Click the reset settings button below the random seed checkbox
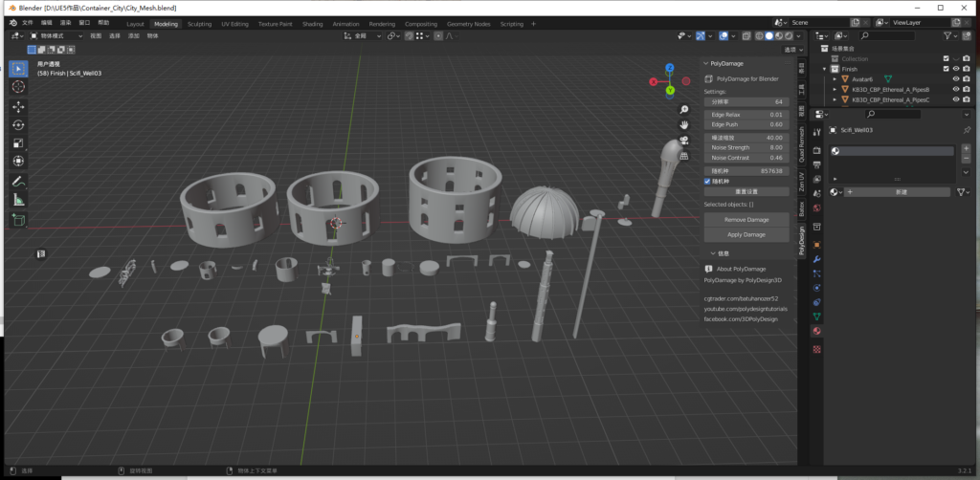 point(746,191)
